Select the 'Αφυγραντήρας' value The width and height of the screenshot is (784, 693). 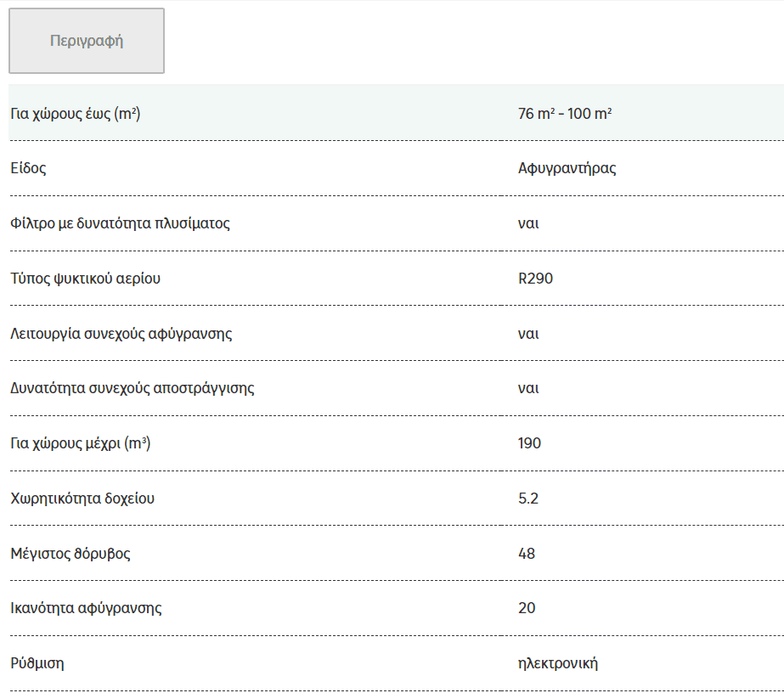point(567,168)
